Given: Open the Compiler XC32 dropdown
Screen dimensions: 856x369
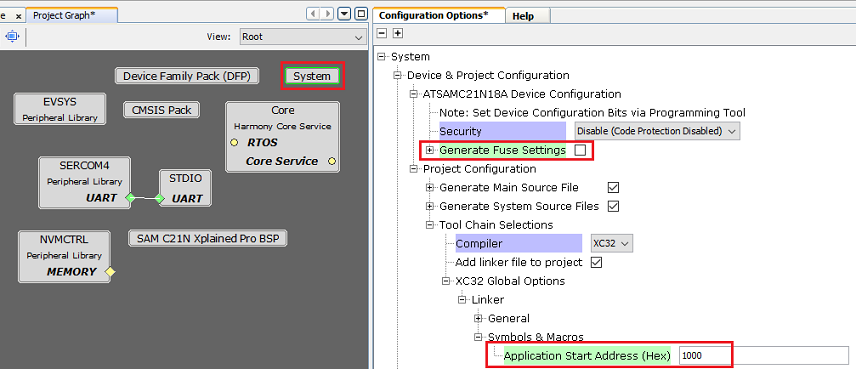Looking at the screenshot, I should tap(612, 243).
